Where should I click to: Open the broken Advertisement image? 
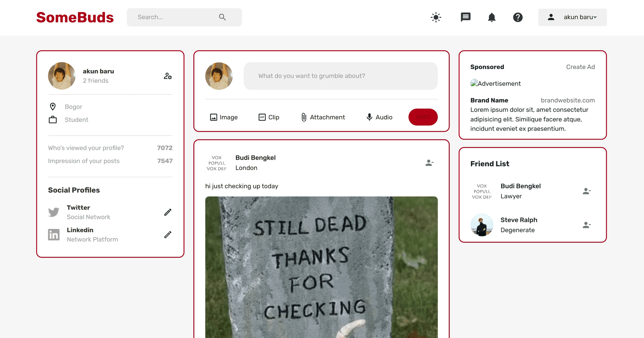coord(495,83)
